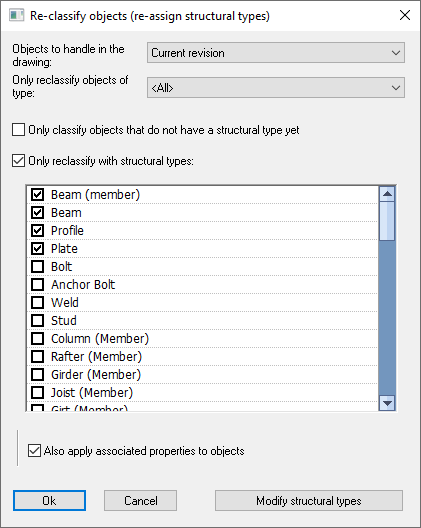Uncheck the Beam (member) structural type
This screenshot has width=421, height=528.
(37, 195)
